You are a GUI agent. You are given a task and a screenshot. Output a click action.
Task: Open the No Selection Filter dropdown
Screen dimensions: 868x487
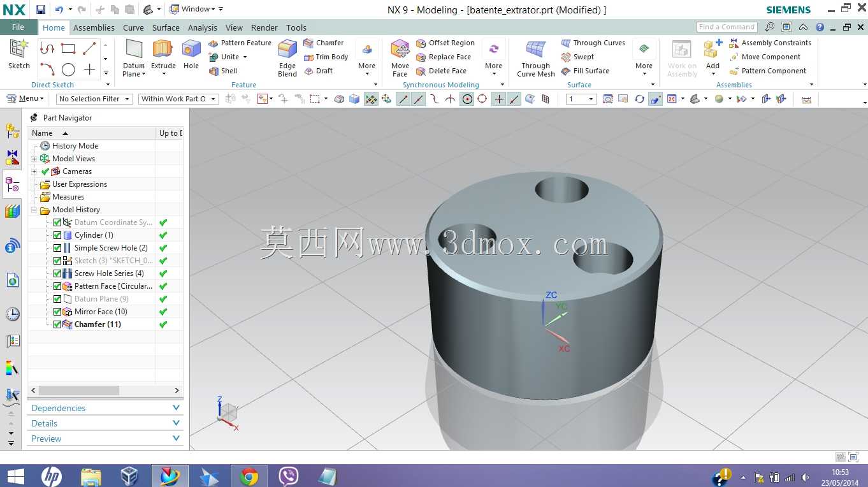[94, 99]
